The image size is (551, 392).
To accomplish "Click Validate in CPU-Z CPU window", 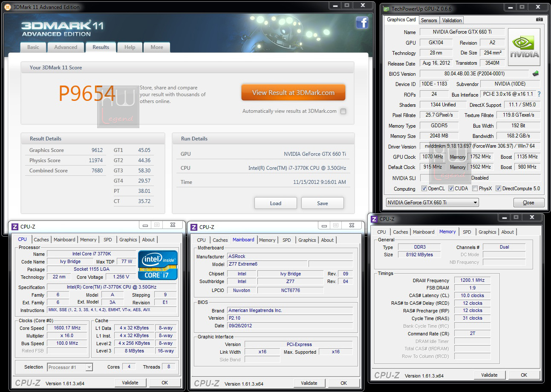I will tap(130, 383).
